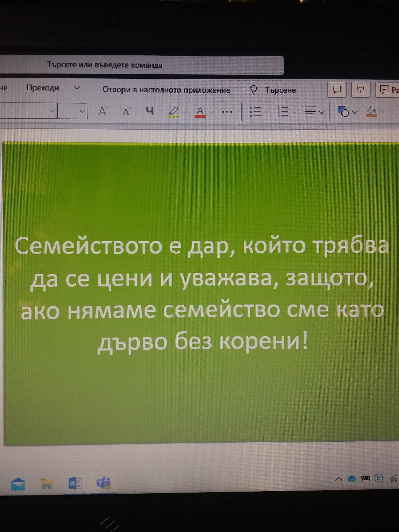
Task: Expand the bullets style dropdown
Action: (x=267, y=112)
